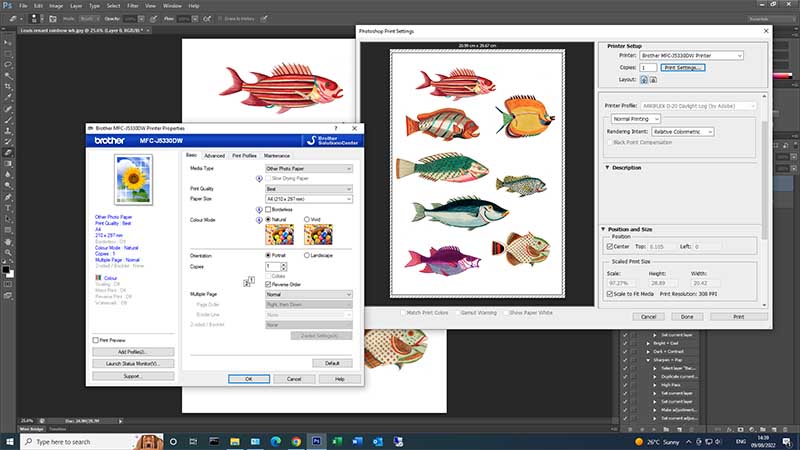800x450 pixels.
Task: Select the Landscape orientation radio button
Action: [x=304, y=255]
